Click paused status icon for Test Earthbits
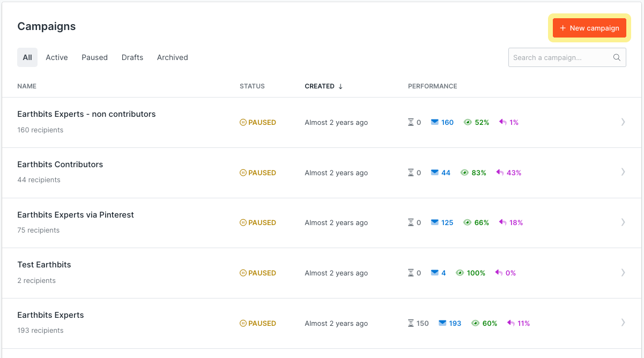Screen dimensions: 644x358 [243, 273]
